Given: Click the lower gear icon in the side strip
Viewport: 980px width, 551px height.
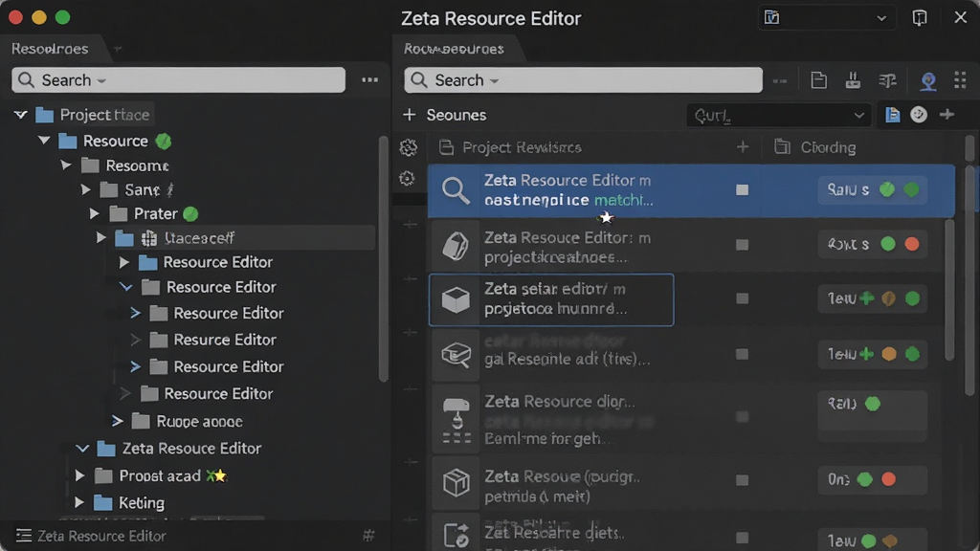Looking at the screenshot, I should [x=407, y=179].
